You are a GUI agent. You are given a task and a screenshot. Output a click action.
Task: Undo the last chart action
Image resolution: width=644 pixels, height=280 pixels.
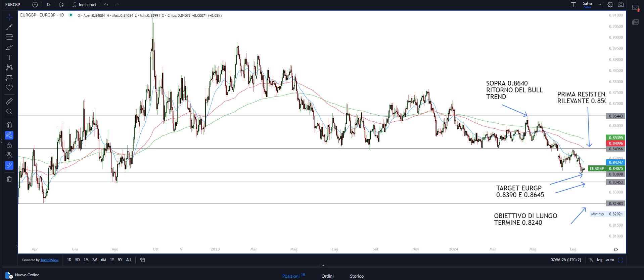[x=106, y=5]
